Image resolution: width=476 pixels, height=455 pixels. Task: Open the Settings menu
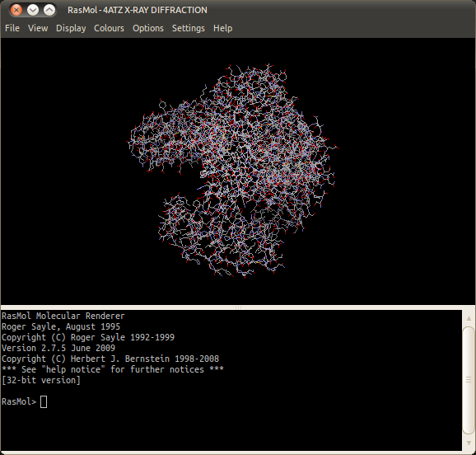189,28
